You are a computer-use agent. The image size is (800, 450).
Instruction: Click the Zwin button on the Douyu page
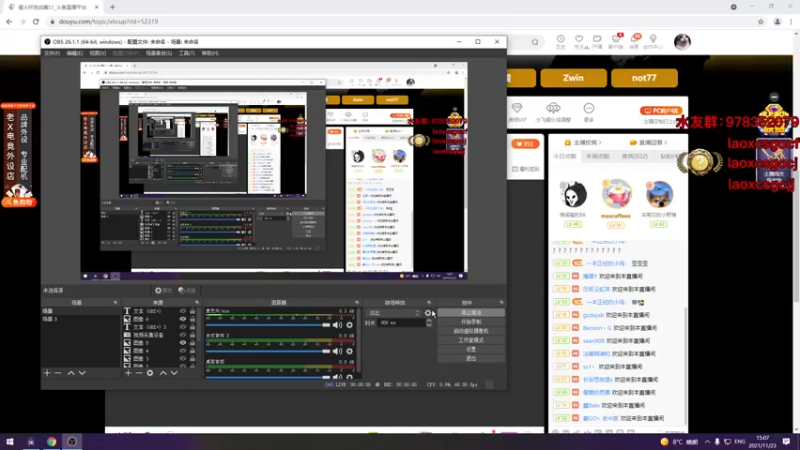(573, 78)
